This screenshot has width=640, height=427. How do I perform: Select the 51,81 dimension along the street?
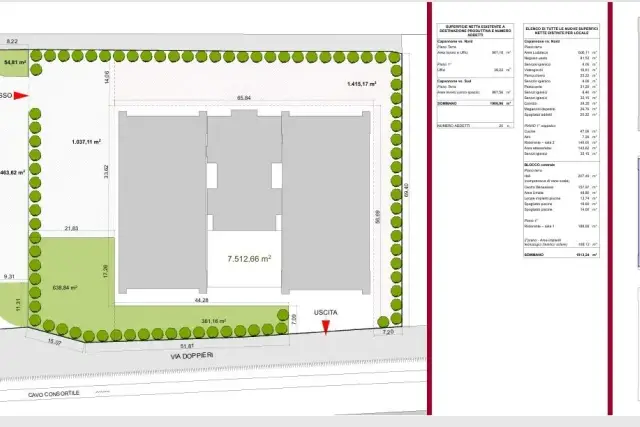187,347
